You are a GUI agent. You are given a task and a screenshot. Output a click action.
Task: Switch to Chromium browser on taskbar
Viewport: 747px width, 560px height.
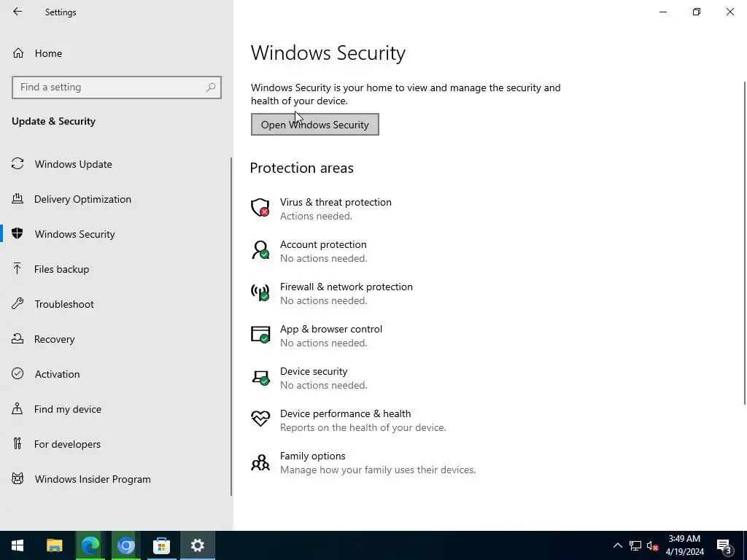pyautogui.click(x=125, y=545)
